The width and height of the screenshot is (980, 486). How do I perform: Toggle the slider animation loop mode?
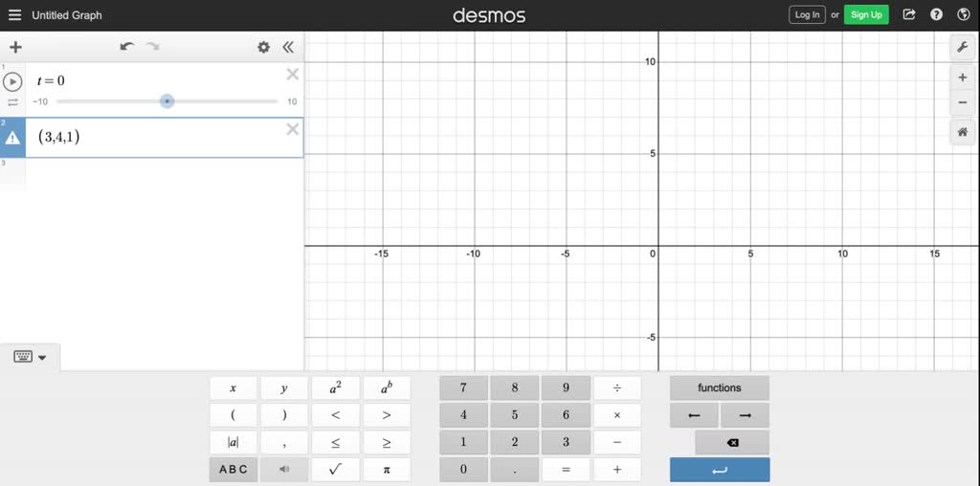[13, 101]
